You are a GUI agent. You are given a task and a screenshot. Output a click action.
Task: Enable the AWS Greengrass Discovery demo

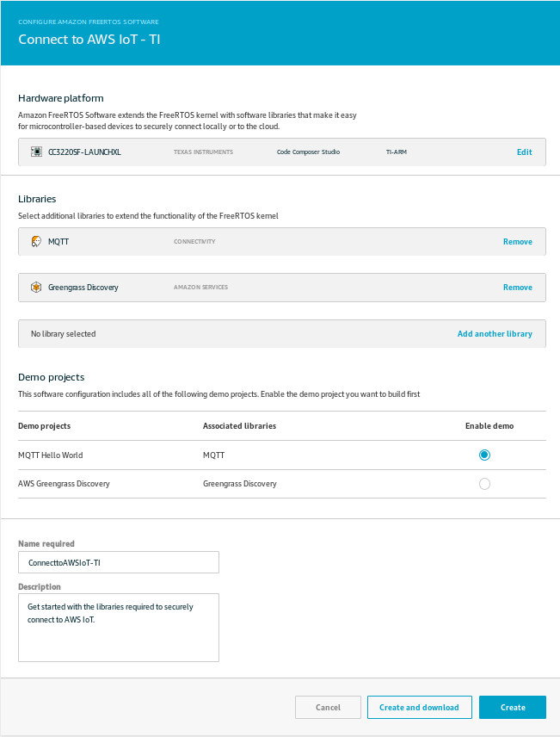484,484
